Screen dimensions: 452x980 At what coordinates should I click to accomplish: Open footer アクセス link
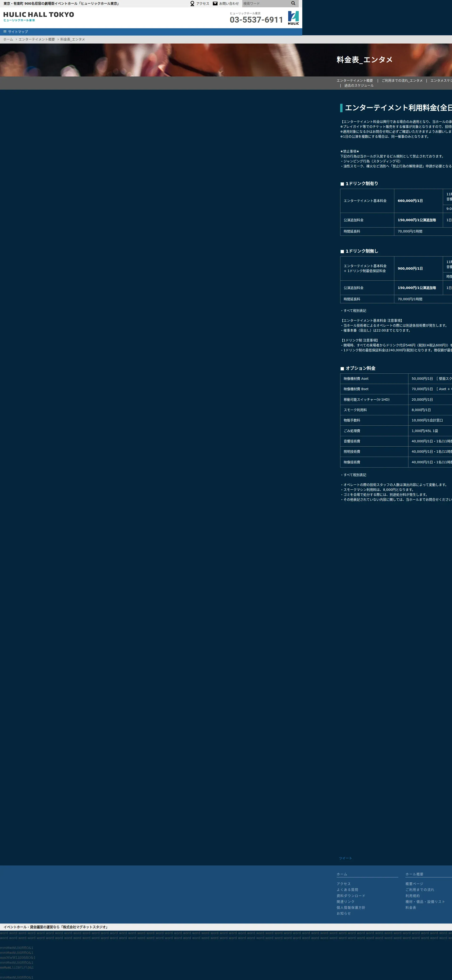[343, 884]
